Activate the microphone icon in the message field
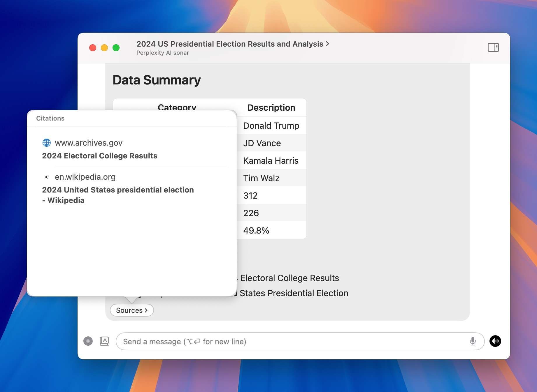537x392 pixels. point(473,341)
